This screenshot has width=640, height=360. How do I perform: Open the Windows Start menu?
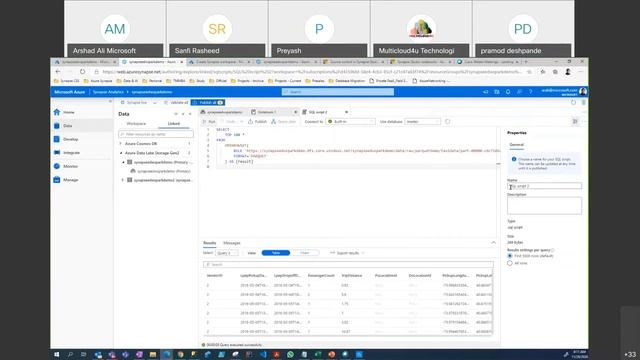point(57,355)
